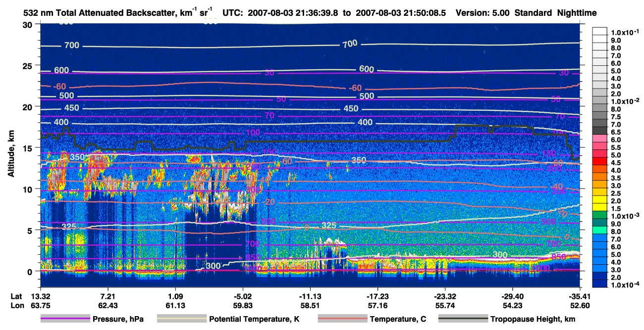644x330 pixels.
Task: Click longitude value 54.23
Action: coord(513,305)
